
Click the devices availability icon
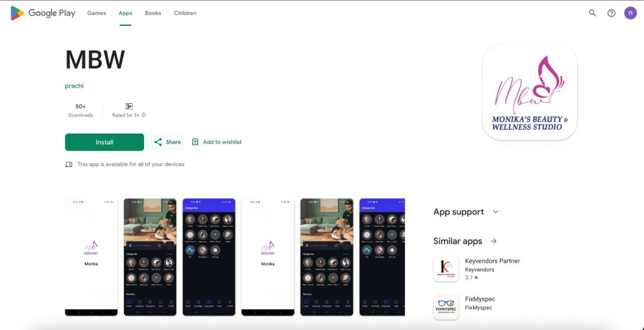coord(69,164)
